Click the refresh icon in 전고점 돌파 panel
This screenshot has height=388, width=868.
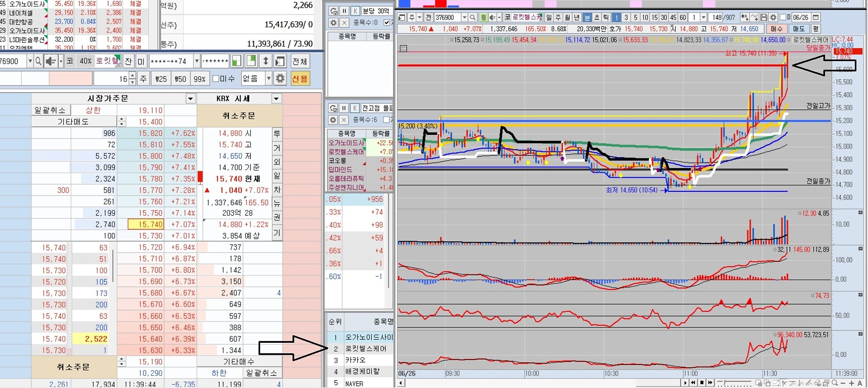click(x=333, y=108)
